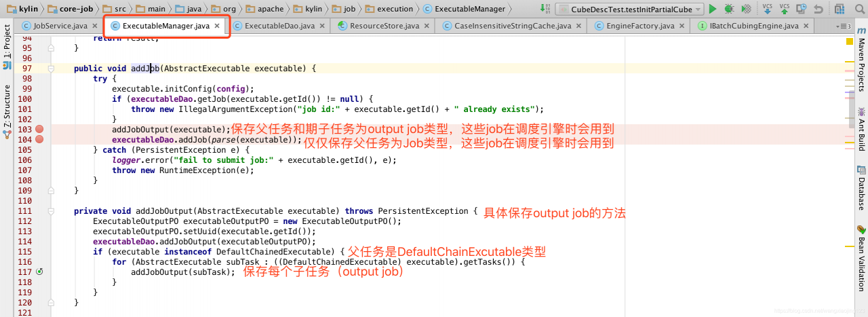
Task: Remove the breakpoint on line 104
Action: [x=39, y=139]
